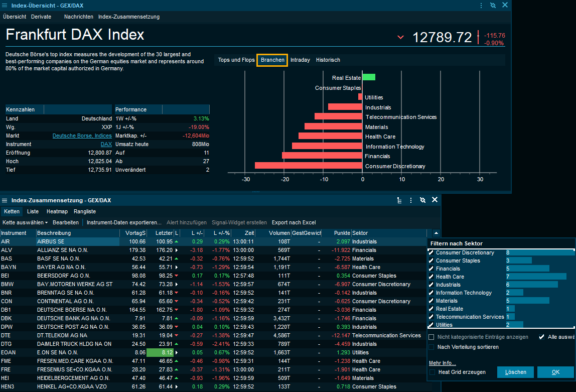This screenshot has width=576, height=392.
Task: Collapse the Sektor filter arrow button
Action: click(x=436, y=233)
